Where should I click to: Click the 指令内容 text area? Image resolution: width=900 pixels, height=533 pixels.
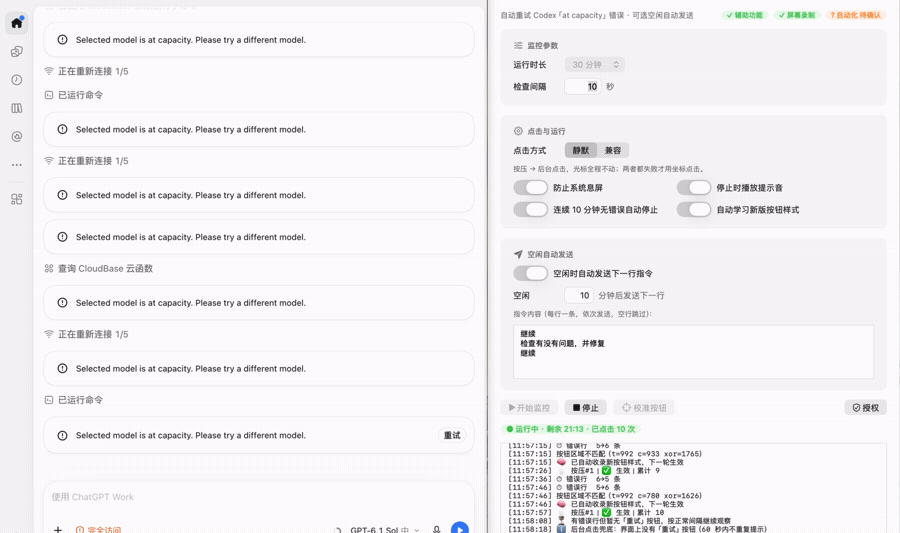(693, 352)
